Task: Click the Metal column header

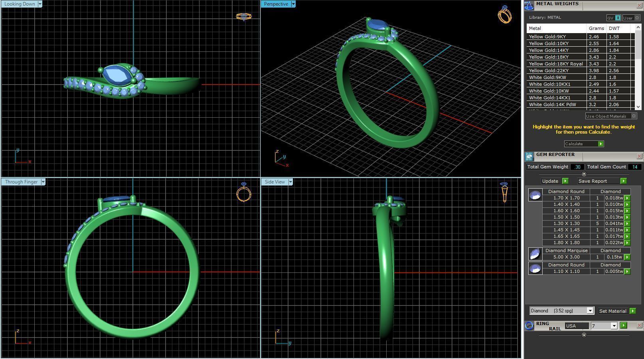Action: 557,28
